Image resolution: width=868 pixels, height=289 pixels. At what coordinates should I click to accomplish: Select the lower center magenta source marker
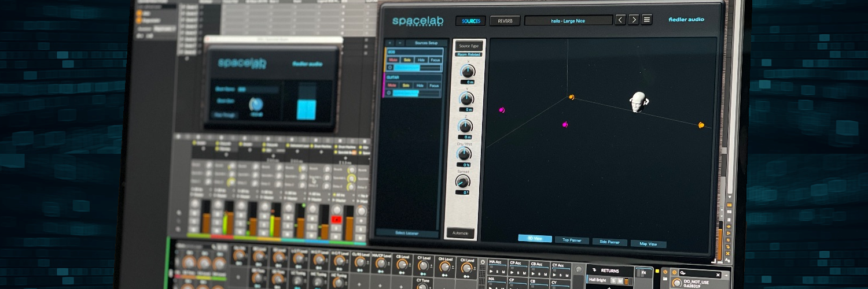[565, 124]
